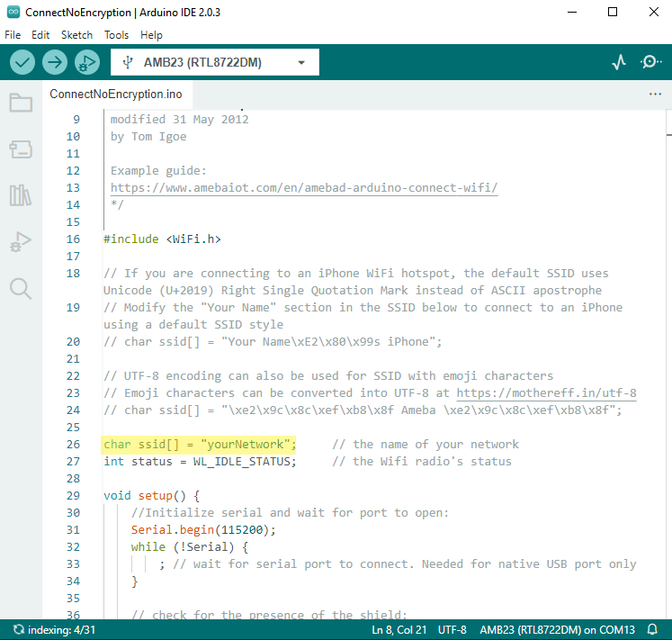Image resolution: width=672 pixels, height=640 pixels.
Task: Click the "Your Name\xE2\x80\x99s iPhone" comment line
Action: coord(273,342)
